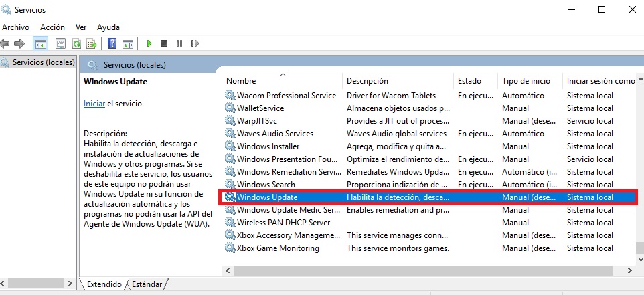Image resolution: width=644 pixels, height=295 pixels.
Task: Switch to the Estándar tab
Action: (x=147, y=284)
